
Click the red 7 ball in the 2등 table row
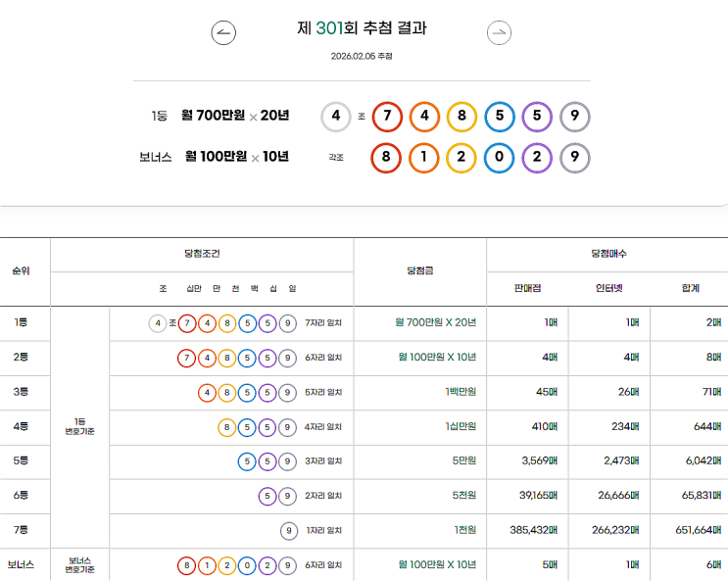pyautogui.click(x=186, y=358)
